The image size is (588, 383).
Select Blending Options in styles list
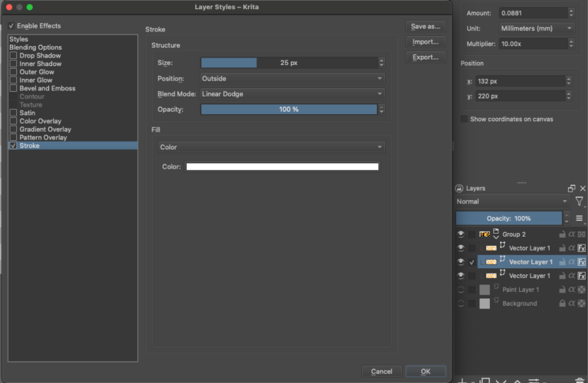37,47
